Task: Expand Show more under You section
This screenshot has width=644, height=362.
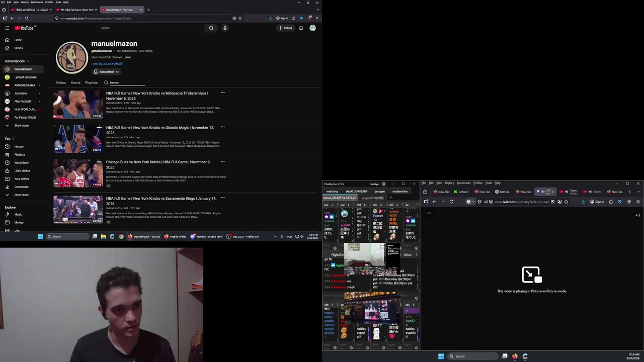Action: click(21, 195)
